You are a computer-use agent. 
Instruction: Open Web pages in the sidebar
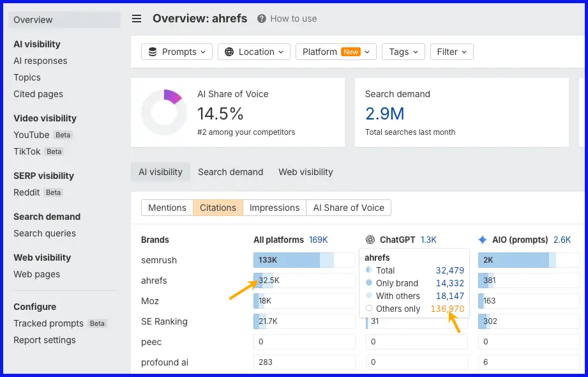37,274
